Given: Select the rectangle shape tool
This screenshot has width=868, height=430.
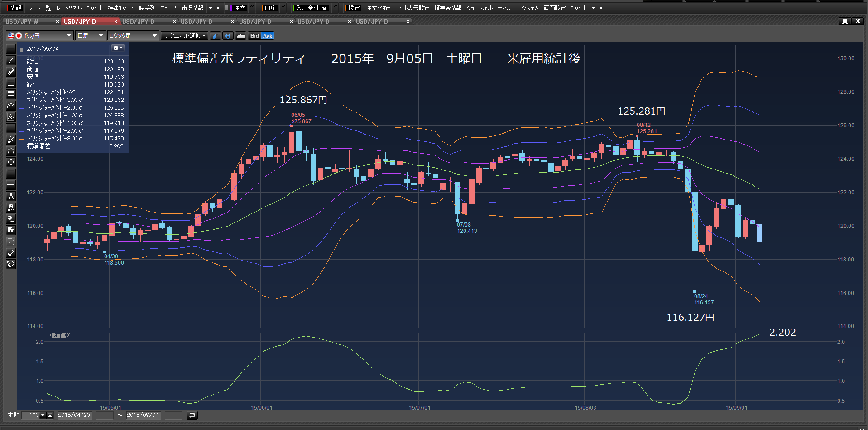Looking at the screenshot, I should pos(11,174).
